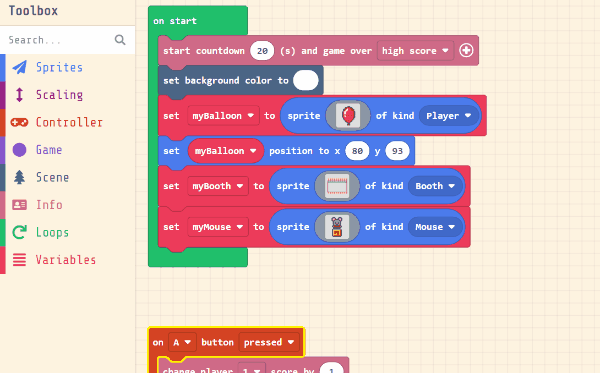Viewport: 600px width, 373px height.
Task: Click the Toolbox heading
Action: point(33,11)
